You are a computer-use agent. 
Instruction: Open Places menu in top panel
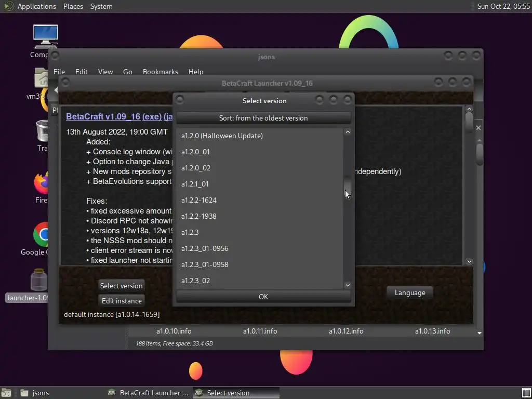tap(73, 6)
